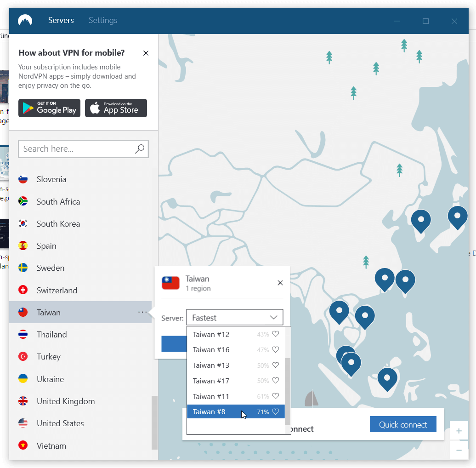
Task: Favorite Taiwan #12 with the heart
Action: (x=276, y=334)
